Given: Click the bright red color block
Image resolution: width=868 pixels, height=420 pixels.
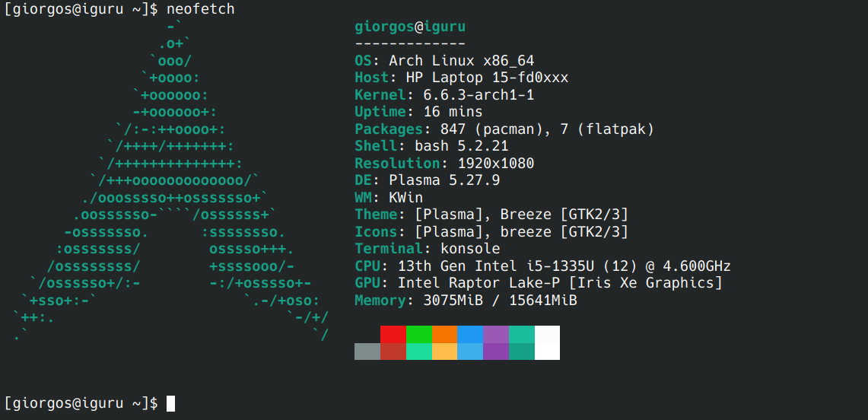Looking at the screenshot, I should 393,334.
